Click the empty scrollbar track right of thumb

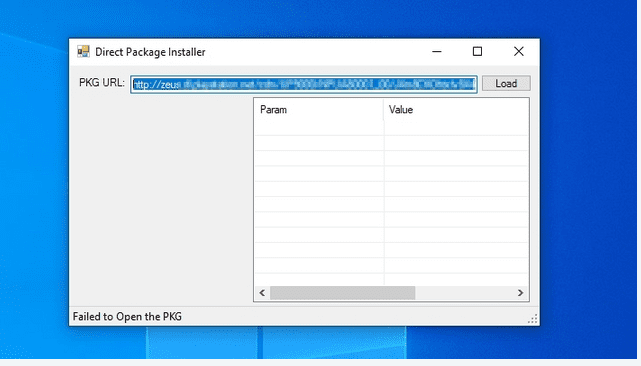(464, 293)
